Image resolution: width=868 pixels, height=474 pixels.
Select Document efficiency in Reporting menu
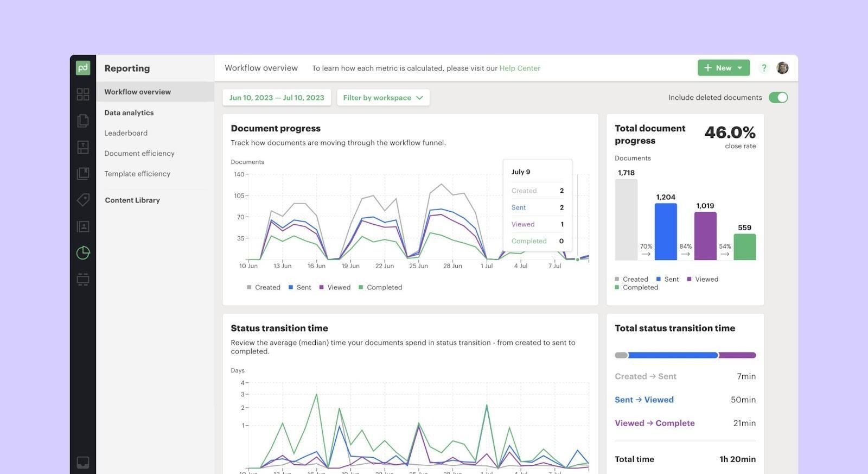[139, 154]
